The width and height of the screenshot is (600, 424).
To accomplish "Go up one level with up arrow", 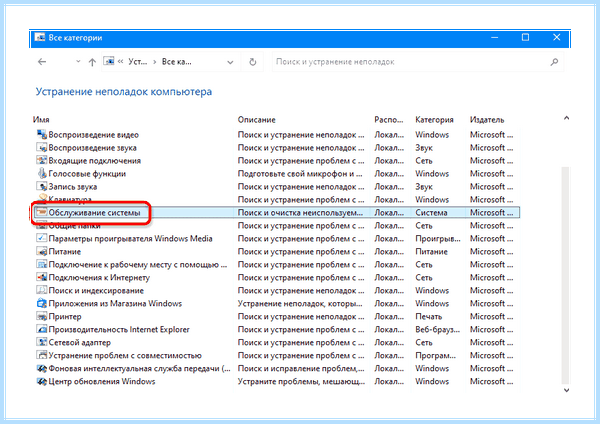I will (x=92, y=62).
